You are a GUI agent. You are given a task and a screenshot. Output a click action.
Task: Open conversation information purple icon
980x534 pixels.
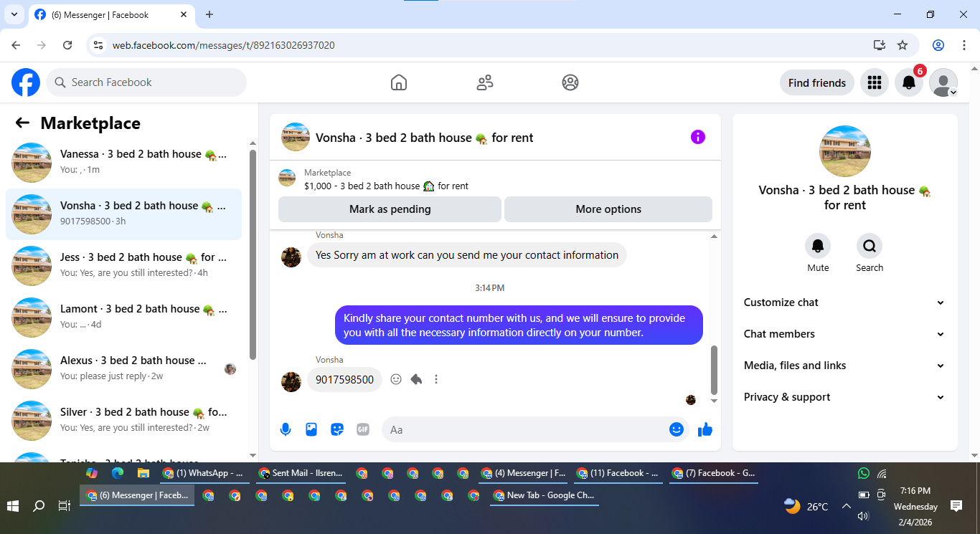pyautogui.click(x=698, y=137)
